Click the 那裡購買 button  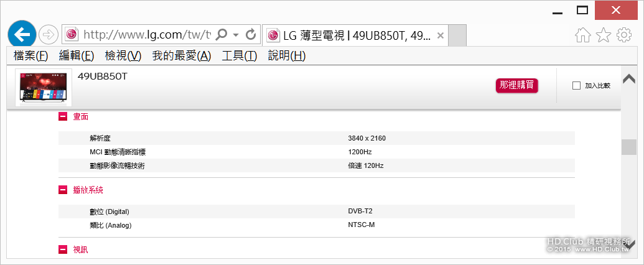(516, 85)
